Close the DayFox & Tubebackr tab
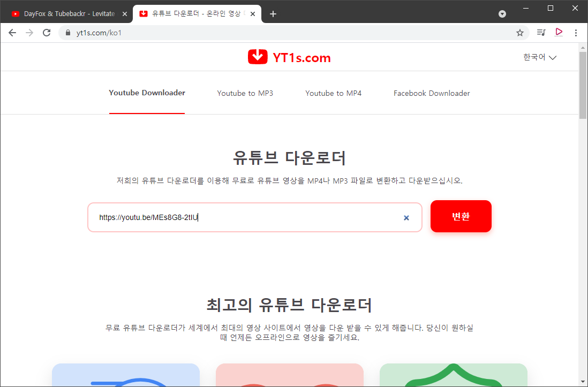The image size is (588, 387). (x=125, y=14)
